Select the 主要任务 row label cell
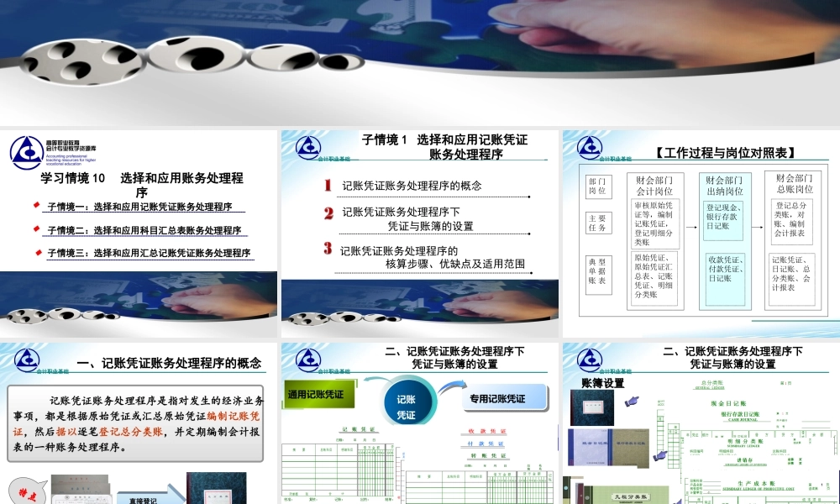840x504 pixels. pyautogui.click(x=599, y=223)
